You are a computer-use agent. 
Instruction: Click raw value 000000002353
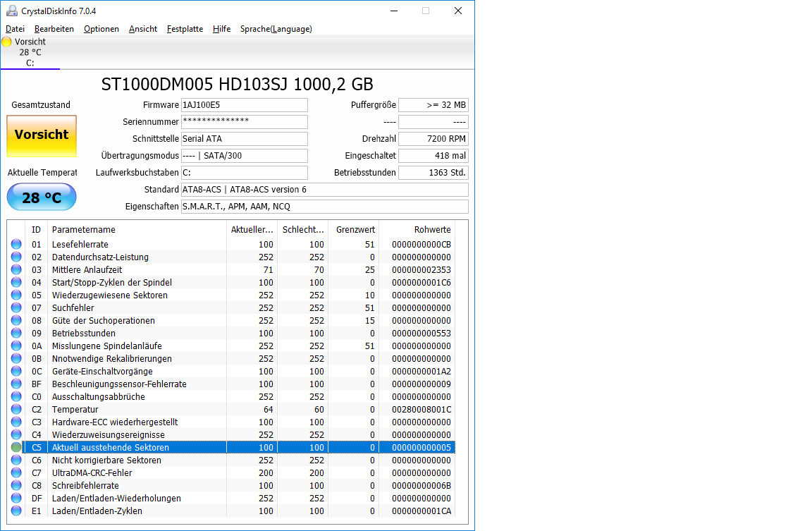point(422,270)
